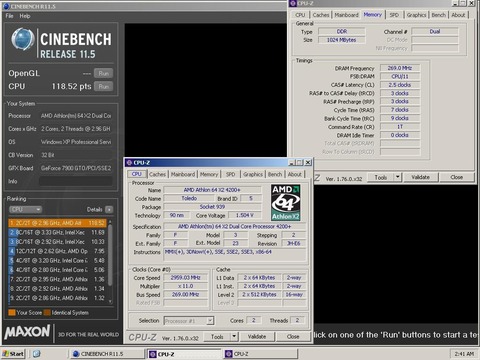Run the CPU benchmark
The height and width of the screenshot is (360, 480).
click(x=103, y=87)
